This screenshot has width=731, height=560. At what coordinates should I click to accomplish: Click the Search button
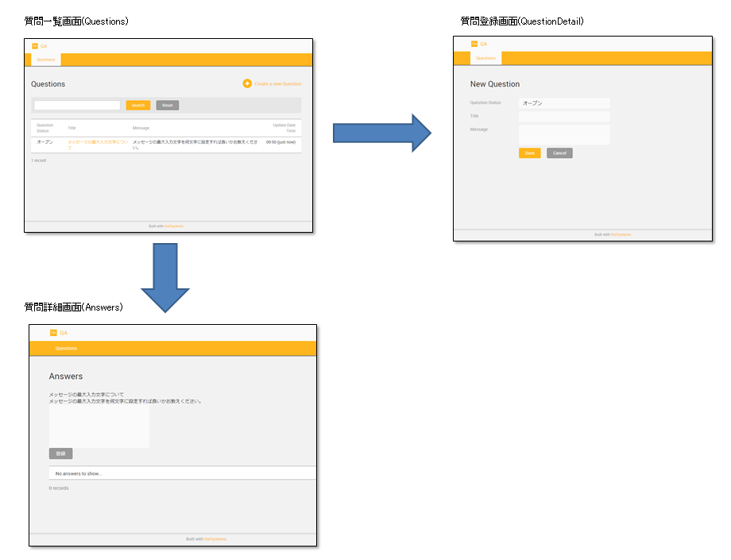coord(138,106)
